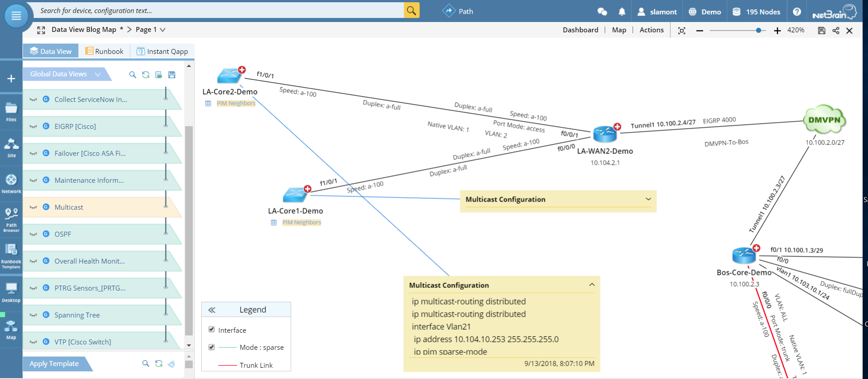
Task: Click the clear icon in Apply Template bar
Action: [171, 364]
